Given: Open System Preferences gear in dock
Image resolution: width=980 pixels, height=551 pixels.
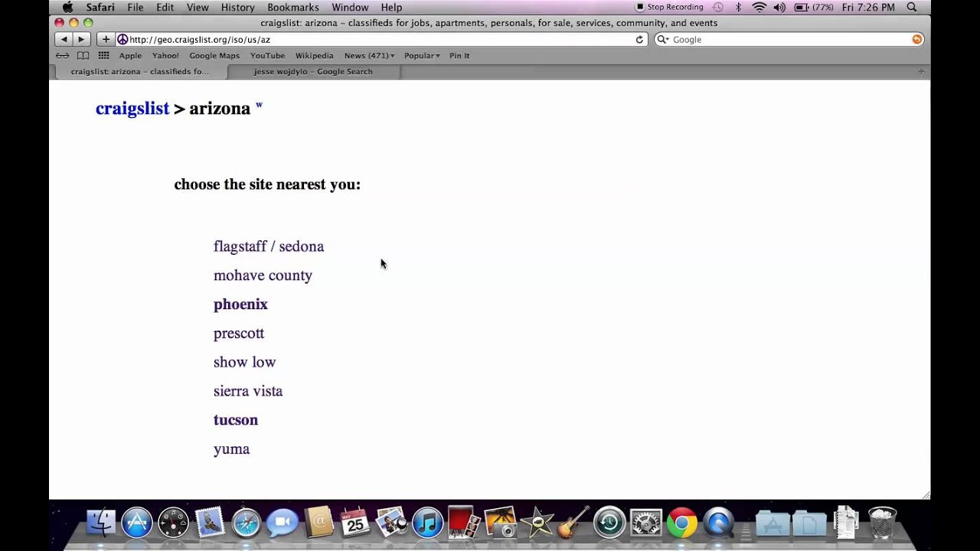Looking at the screenshot, I should (645, 523).
